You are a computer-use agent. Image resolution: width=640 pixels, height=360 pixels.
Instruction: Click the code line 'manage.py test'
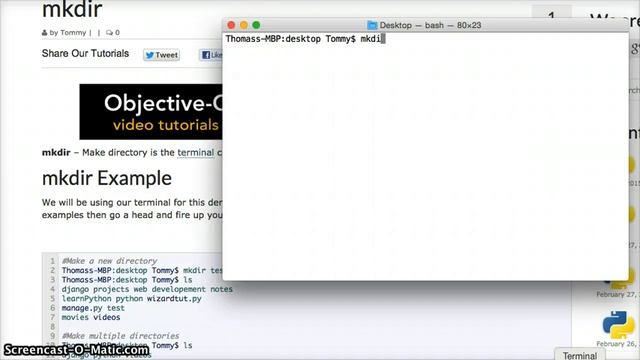[93, 308]
